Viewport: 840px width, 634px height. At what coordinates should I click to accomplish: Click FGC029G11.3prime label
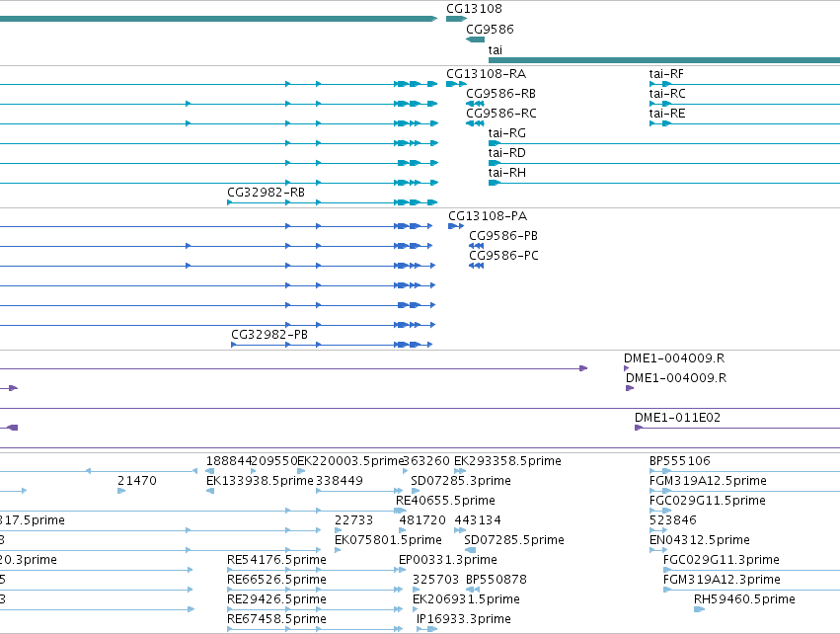(x=722, y=560)
